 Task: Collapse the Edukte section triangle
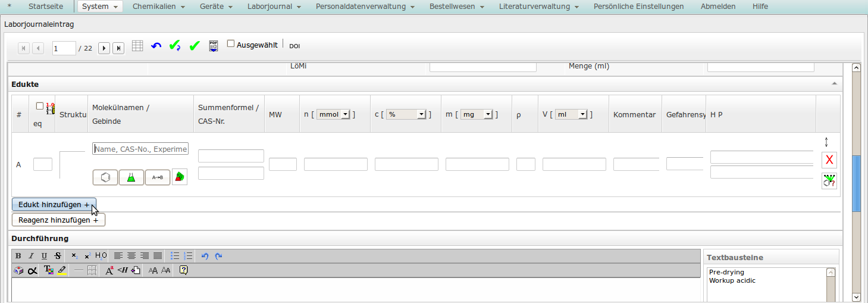pos(834,84)
